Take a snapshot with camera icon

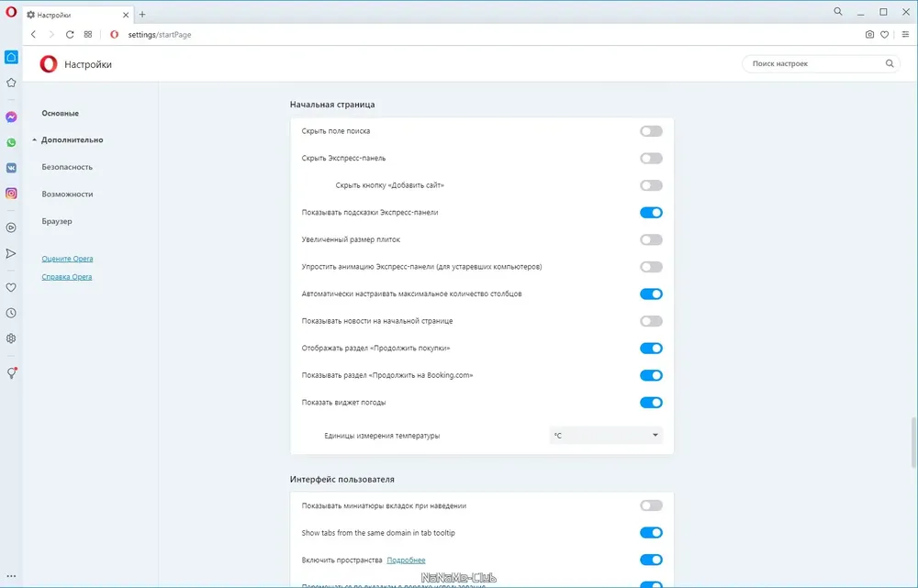pos(869,35)
